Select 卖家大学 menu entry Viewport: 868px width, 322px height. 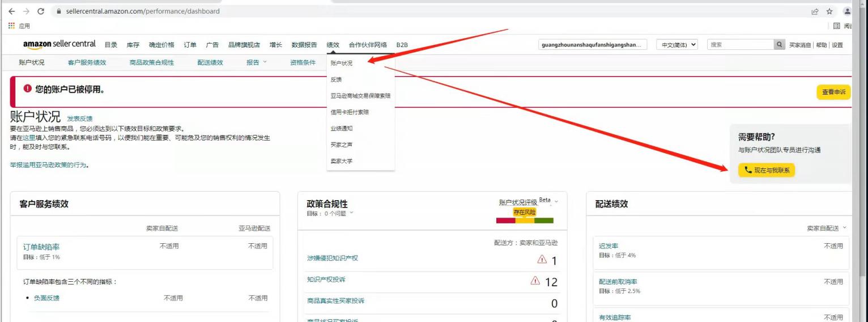coord(342,161)
